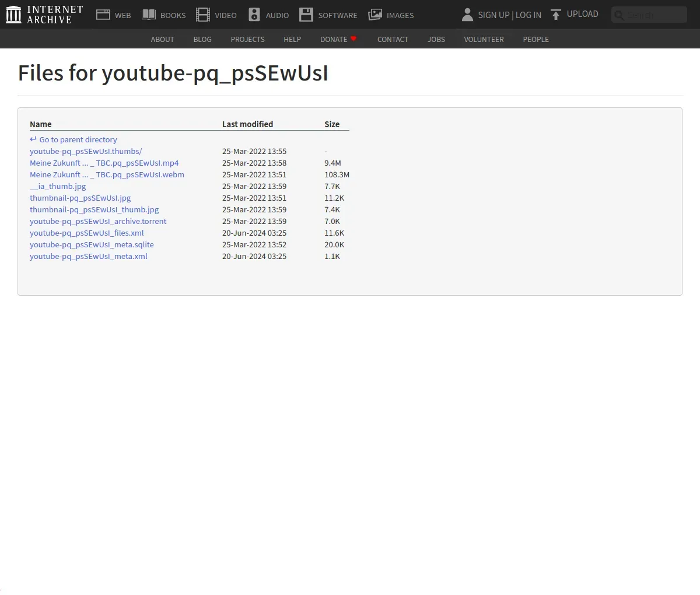Click the 9.4M size value
Image resolution: width=700 pixels, height=595 pixels.
click(x=332, y=163)
